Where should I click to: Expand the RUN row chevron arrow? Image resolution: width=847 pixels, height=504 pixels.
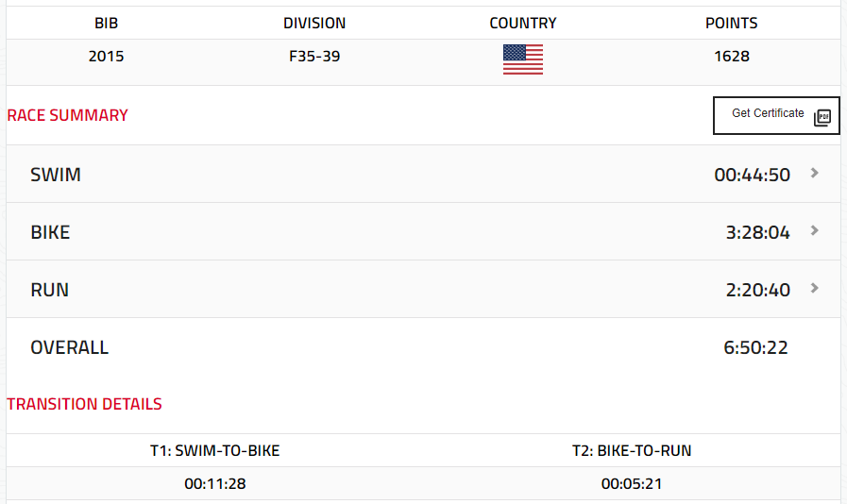814,288
